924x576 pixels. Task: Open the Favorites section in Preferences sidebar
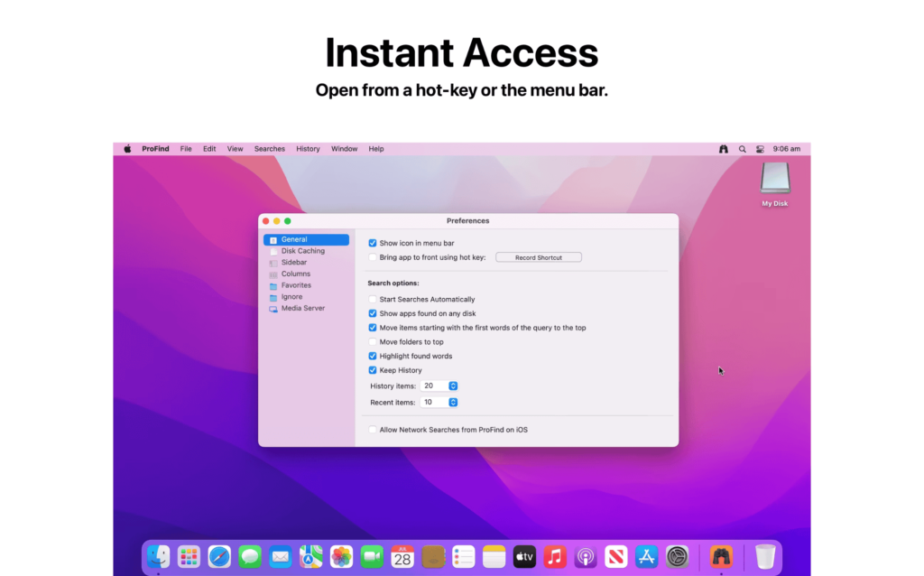coord(296,284)
